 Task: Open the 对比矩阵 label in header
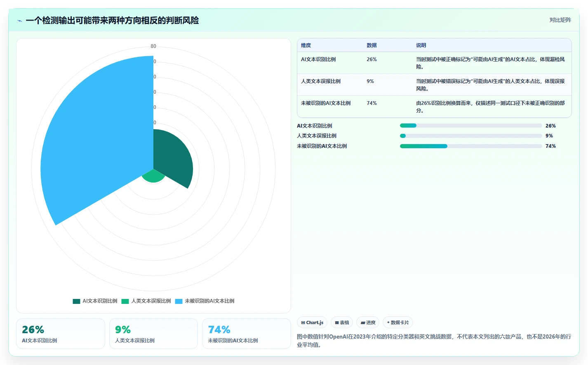click(x=560, y=20)
